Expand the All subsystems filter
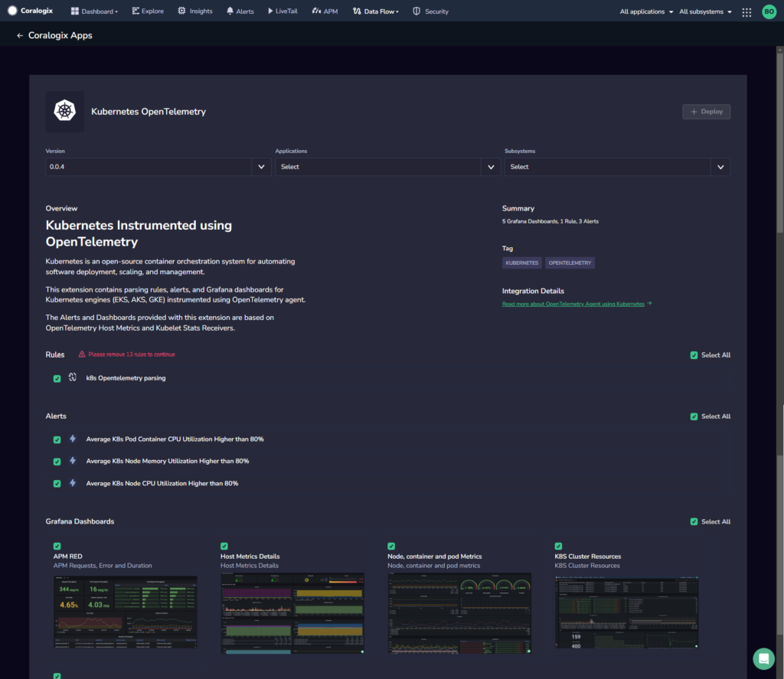The height and width of the screenshot is (679, 784). pyautogui.click(x=705, y=11)
